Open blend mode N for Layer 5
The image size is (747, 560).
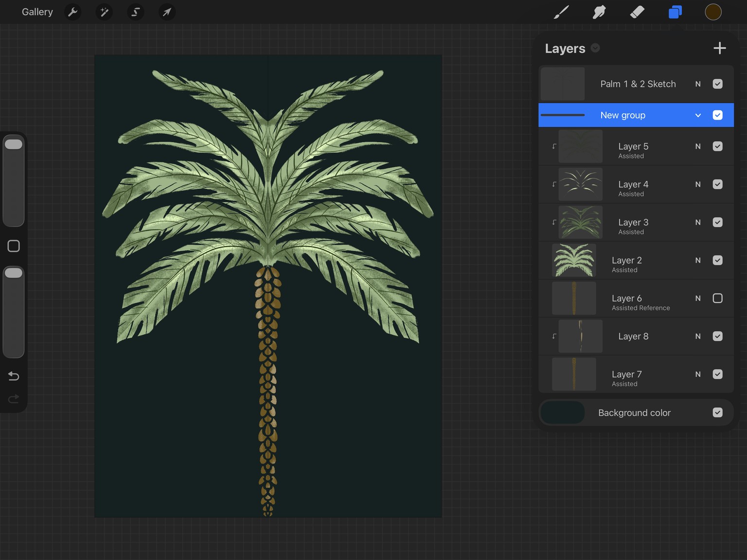[x=698, y=146]
